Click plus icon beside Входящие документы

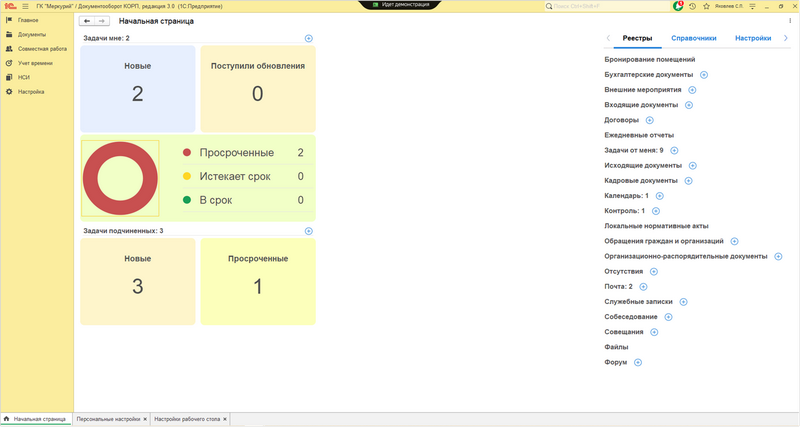pyautogui.click(x=689, y=105)
